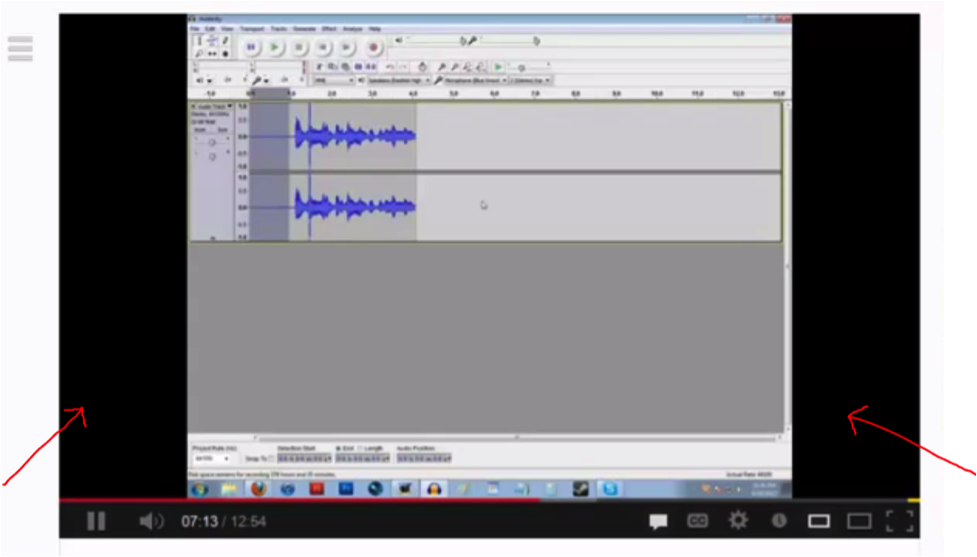Pause the YouTube video

tap(96, 521)
